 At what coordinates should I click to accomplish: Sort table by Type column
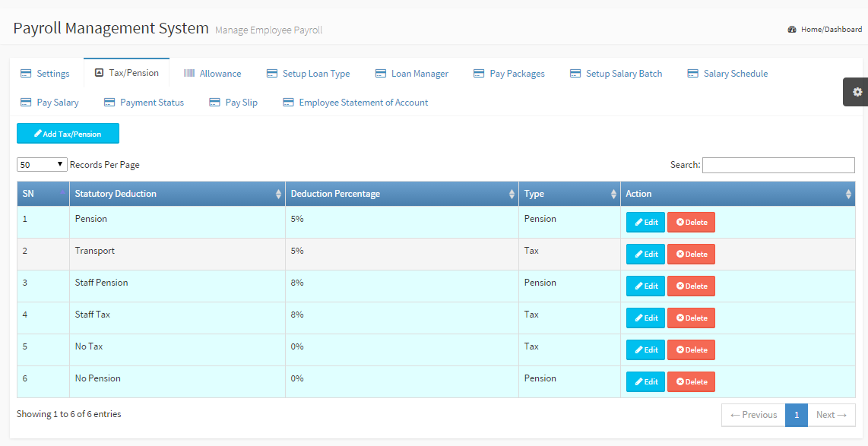click(569, 194)
